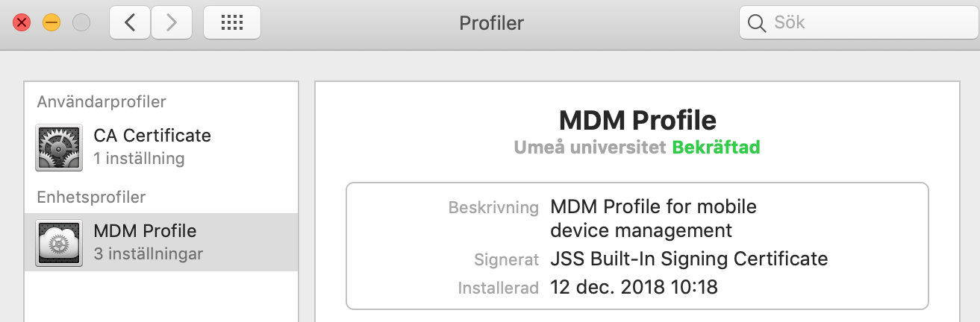The image size is (980, 322).
Task: Show all preferences via the grid icon
Action: pos(232,22)
